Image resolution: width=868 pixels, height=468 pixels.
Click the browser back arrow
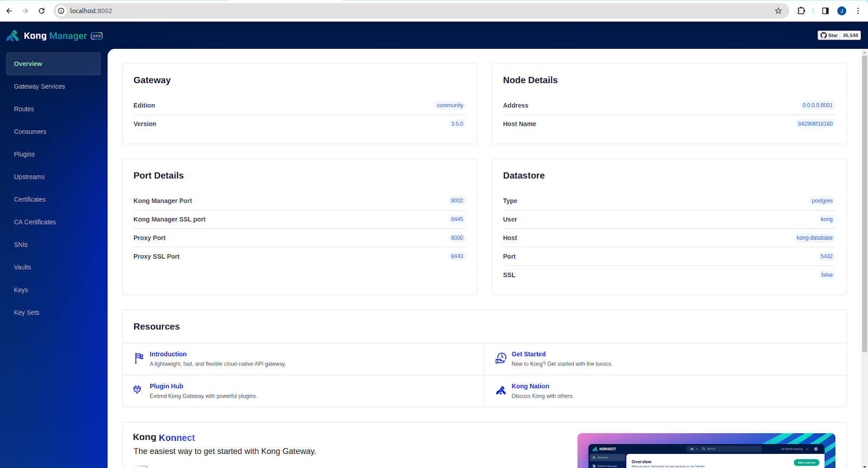coord(9,11)
